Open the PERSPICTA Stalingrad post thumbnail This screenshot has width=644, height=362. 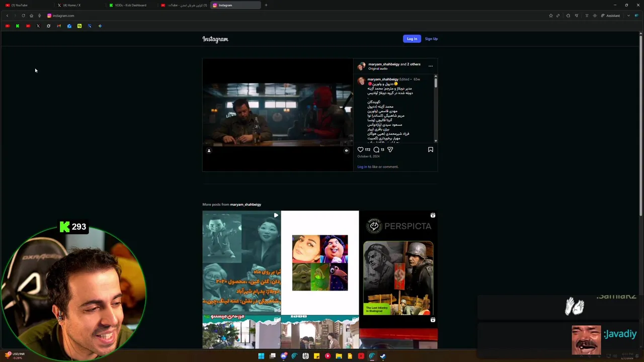pos(398,262)
